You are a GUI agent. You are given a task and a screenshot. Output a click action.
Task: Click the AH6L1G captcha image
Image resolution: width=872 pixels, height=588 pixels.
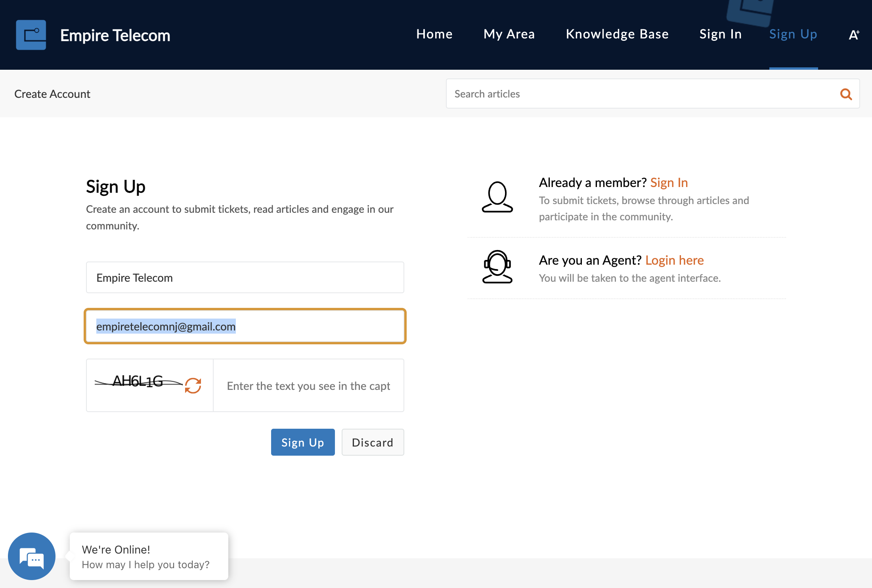[x=139, y=382]
